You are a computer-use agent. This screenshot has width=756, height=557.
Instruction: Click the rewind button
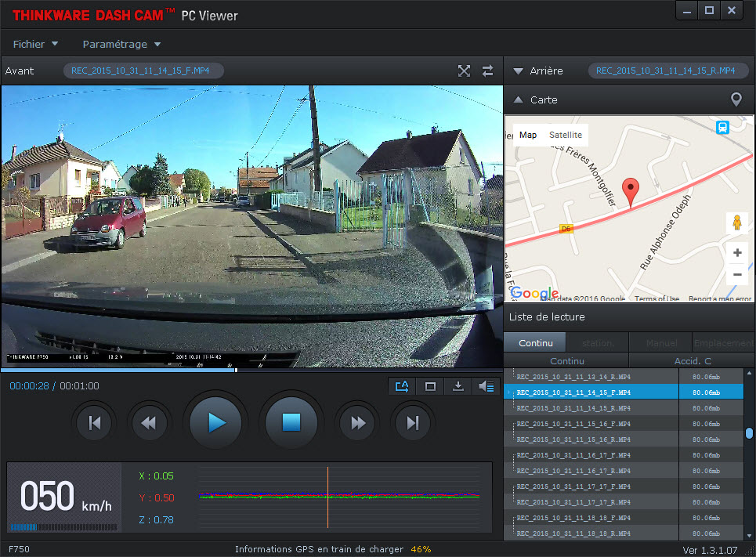[x=149, y=423]
